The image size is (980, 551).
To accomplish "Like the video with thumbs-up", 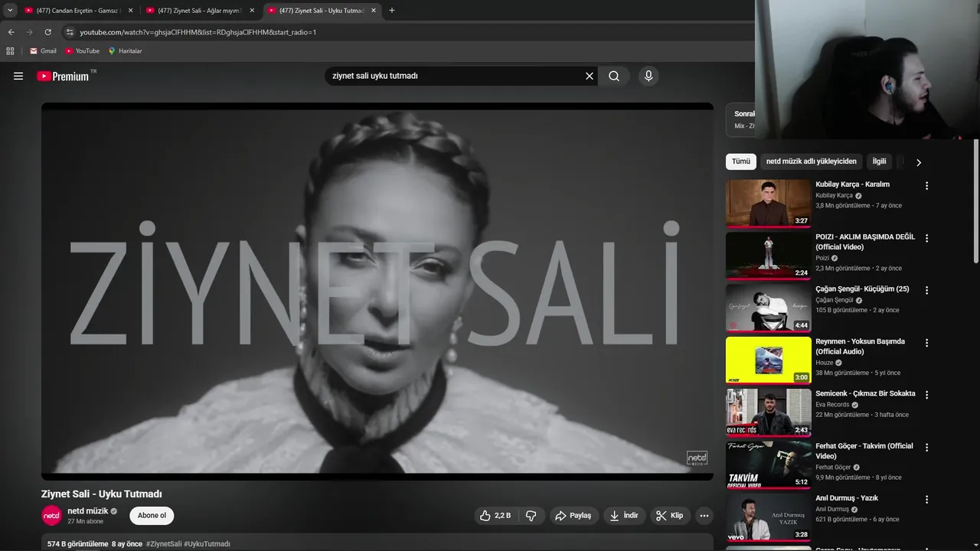I will [x=495, y=516].
